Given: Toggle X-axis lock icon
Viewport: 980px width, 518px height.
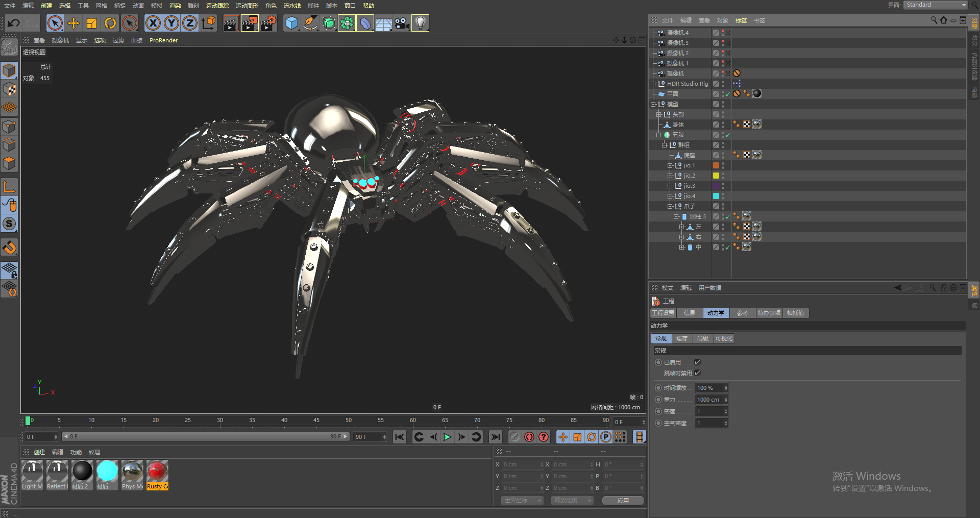Looking at the screenshot, I should 153,23.
